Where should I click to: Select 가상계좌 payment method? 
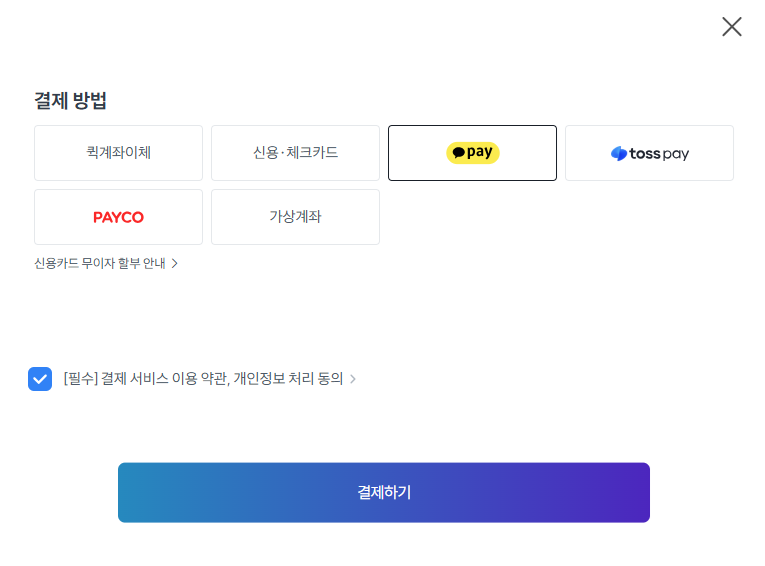point(295,217)
